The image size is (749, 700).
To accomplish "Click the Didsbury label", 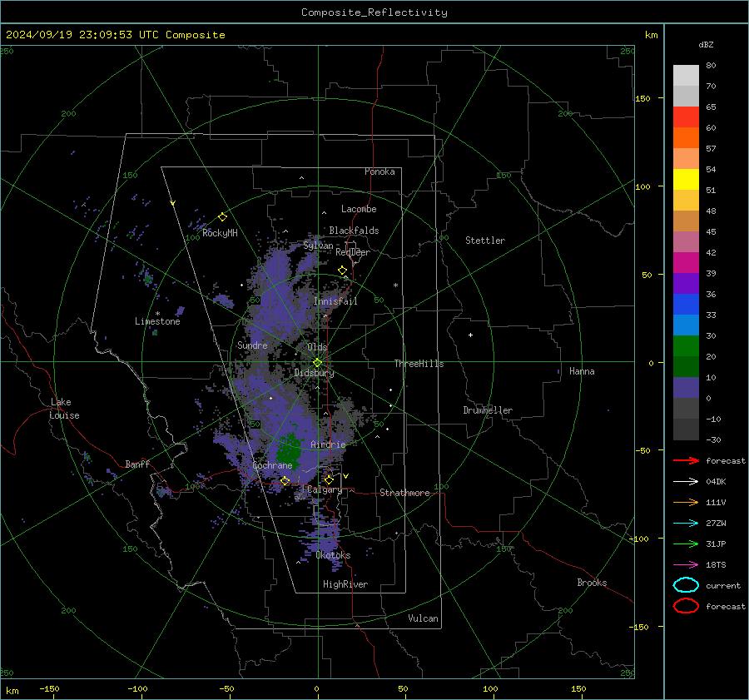I will pos(314,373).
